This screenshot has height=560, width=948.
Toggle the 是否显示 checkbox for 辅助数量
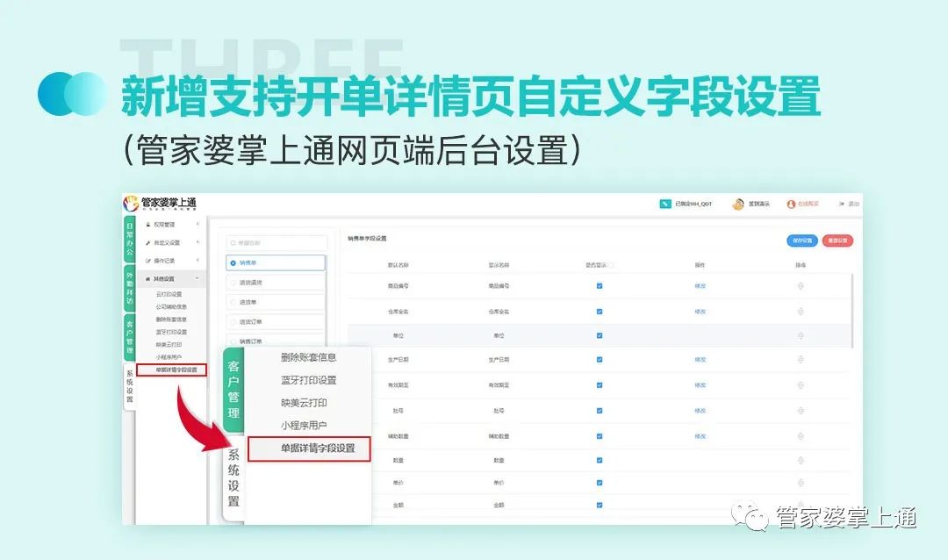point(600,436)
